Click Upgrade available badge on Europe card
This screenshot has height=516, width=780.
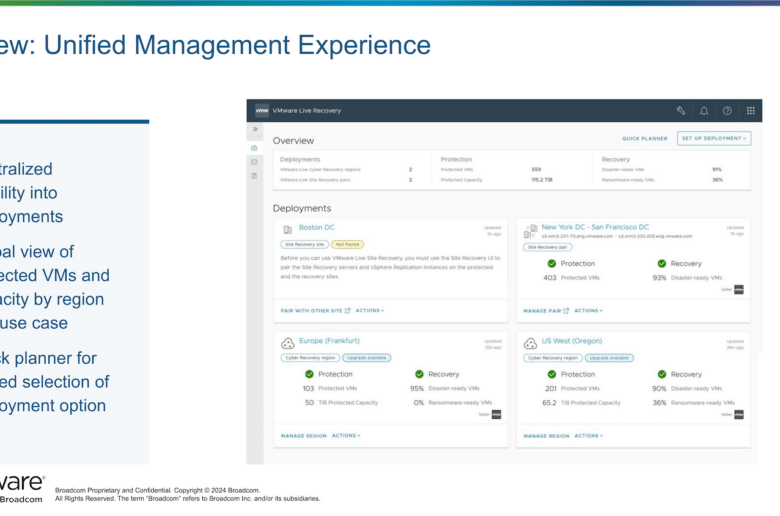click(367, 358)
